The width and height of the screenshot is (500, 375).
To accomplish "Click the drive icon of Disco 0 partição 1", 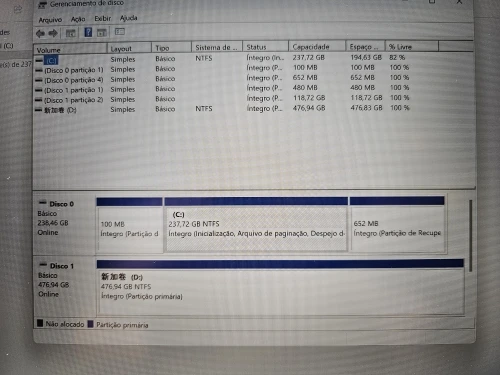I will (39, 70).
